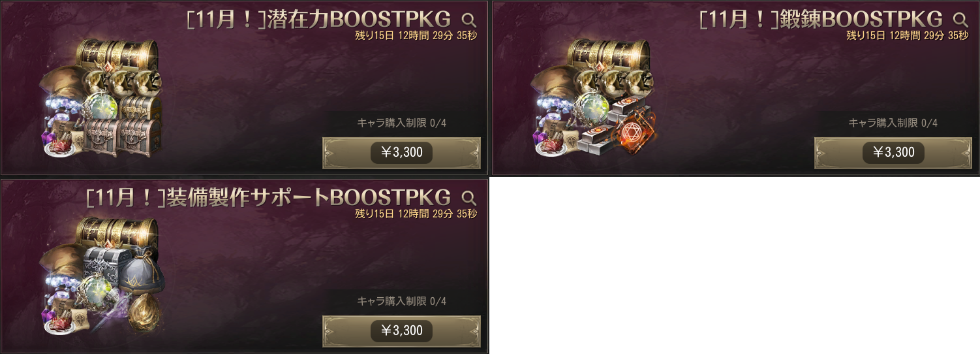
Task: Click the 潜在力BOOSTPKG item bundle image
Action: [x=101, y=99]
